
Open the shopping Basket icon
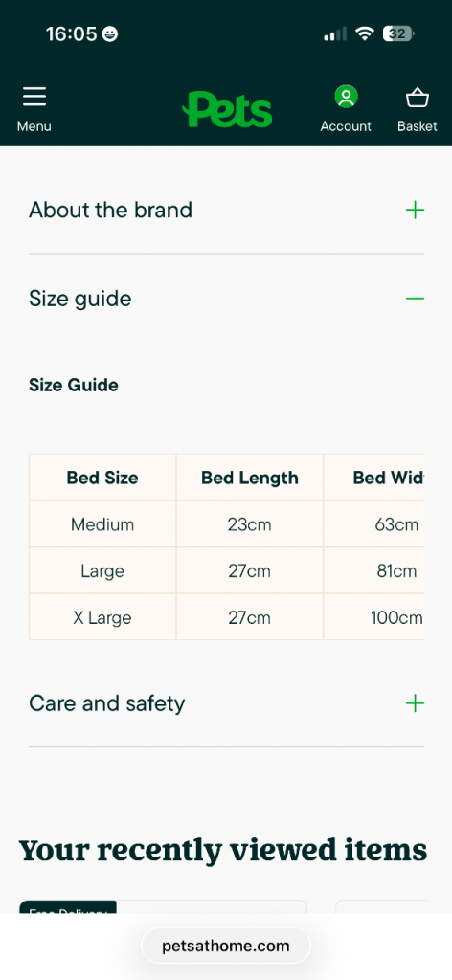point(417,99)
